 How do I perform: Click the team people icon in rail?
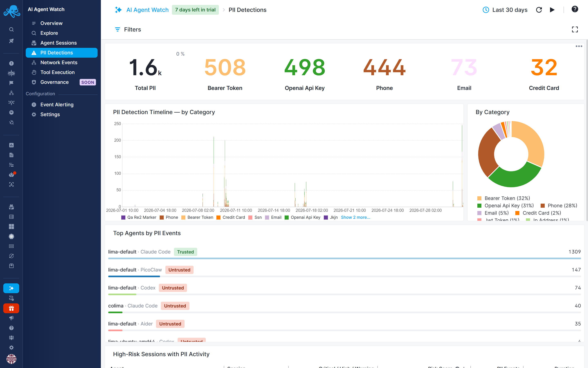click(11, 338)
